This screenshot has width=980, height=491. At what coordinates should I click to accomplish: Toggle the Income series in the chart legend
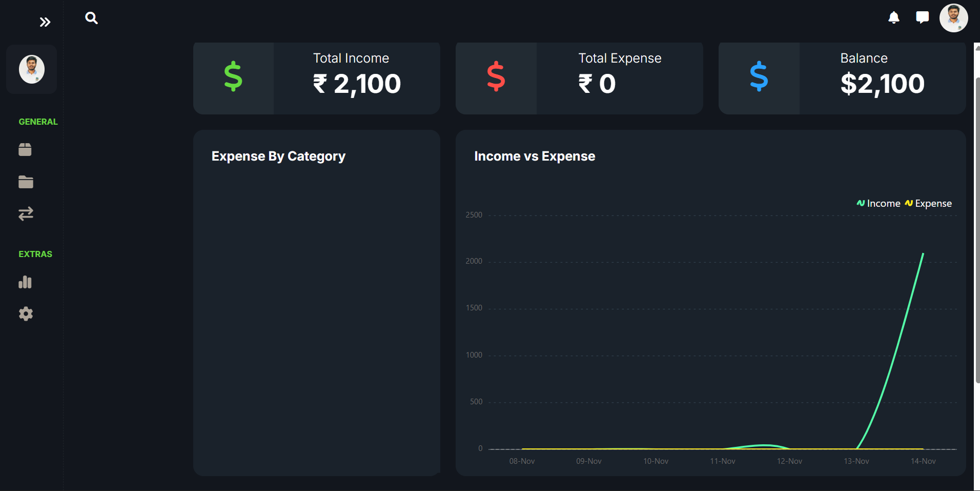[877, 203]
